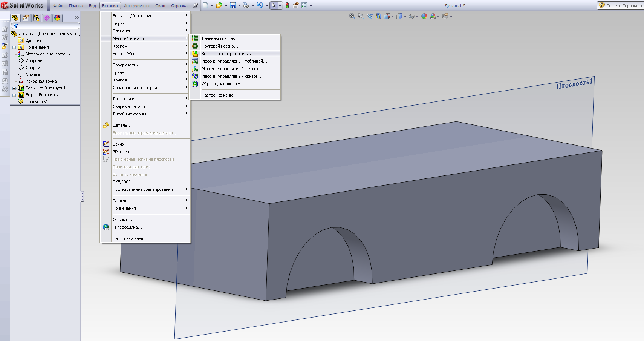Click the Edit Appearance color sphere
Viewport: 644px width, 341px height.
click(x=424, y=16)
